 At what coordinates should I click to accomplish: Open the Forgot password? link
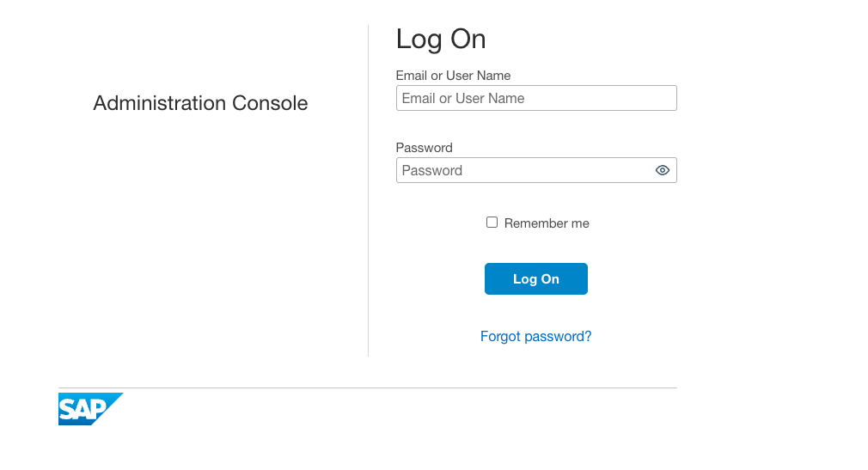click(535, 336)
